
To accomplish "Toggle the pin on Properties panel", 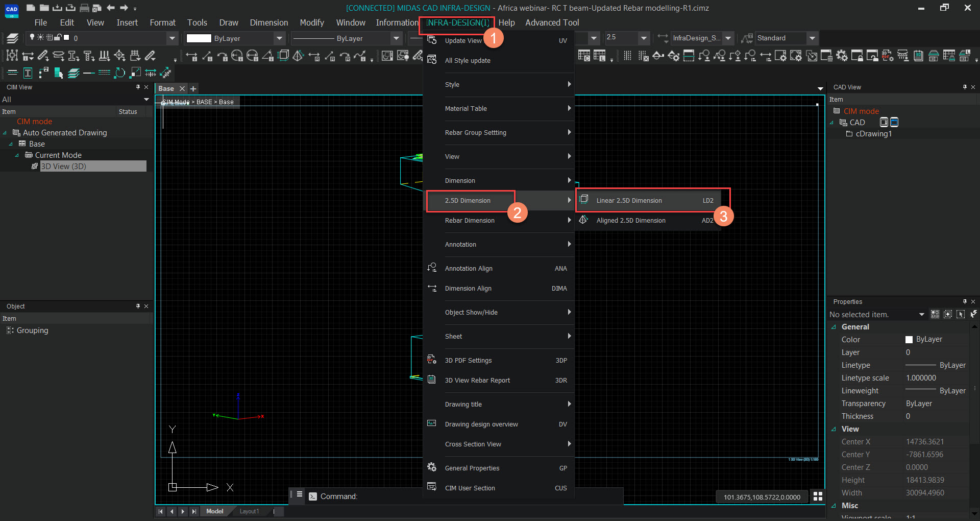I will click(965, 302).
